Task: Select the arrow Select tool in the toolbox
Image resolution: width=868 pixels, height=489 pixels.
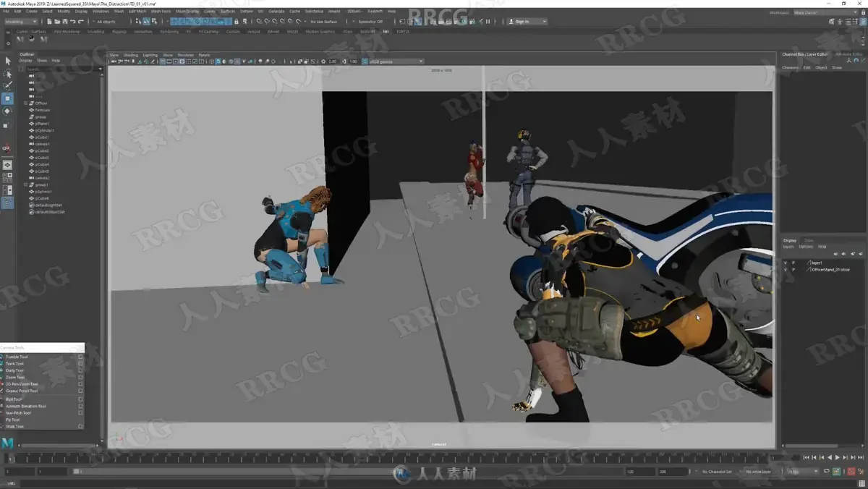Action: (x=7, y=61)
